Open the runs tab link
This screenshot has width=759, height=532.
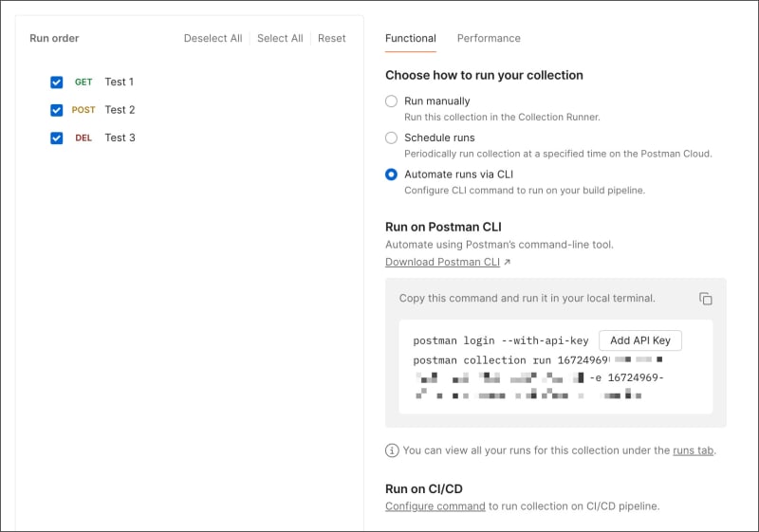694,450
